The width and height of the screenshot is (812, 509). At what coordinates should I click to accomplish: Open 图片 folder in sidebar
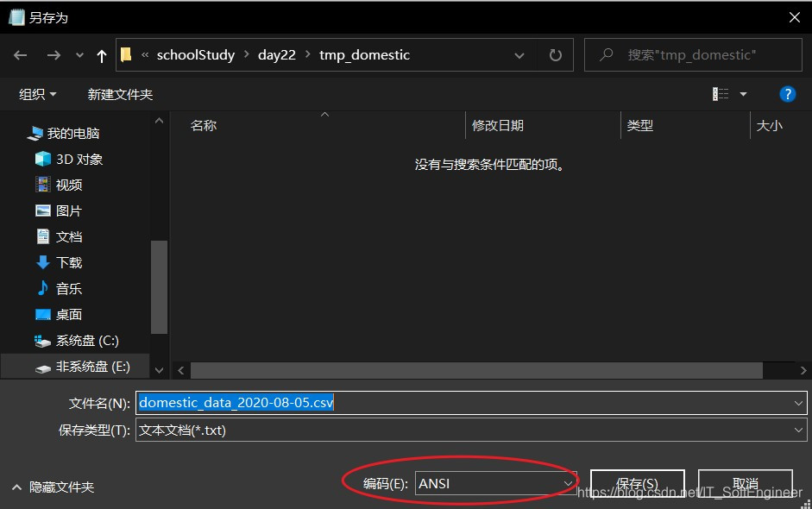click(69, 211)
